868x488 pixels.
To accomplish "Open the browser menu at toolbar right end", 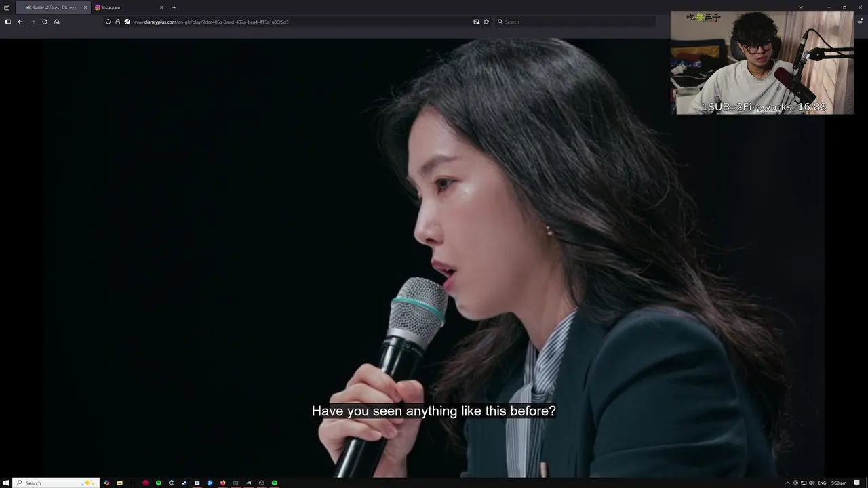I will point(859,22).
